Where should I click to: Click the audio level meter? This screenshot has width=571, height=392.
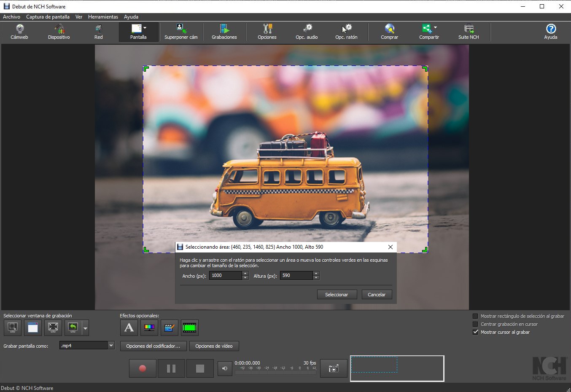point(275,370)
